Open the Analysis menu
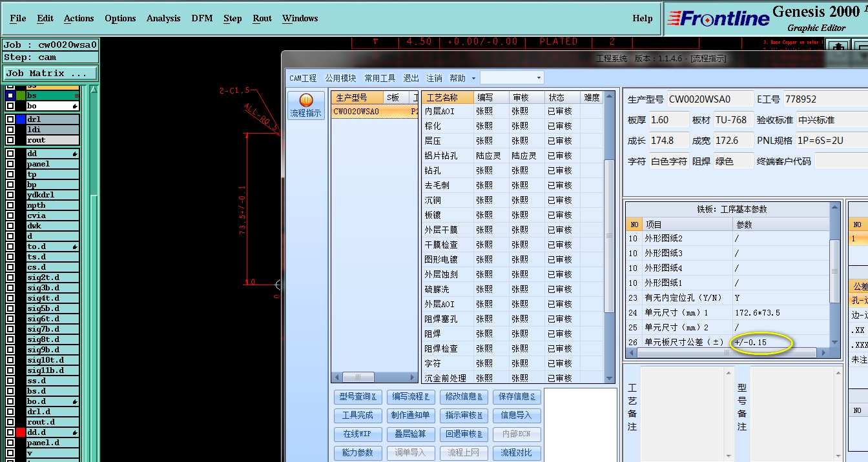The height and width of the screenshot is (462, 868). (163, 18)
